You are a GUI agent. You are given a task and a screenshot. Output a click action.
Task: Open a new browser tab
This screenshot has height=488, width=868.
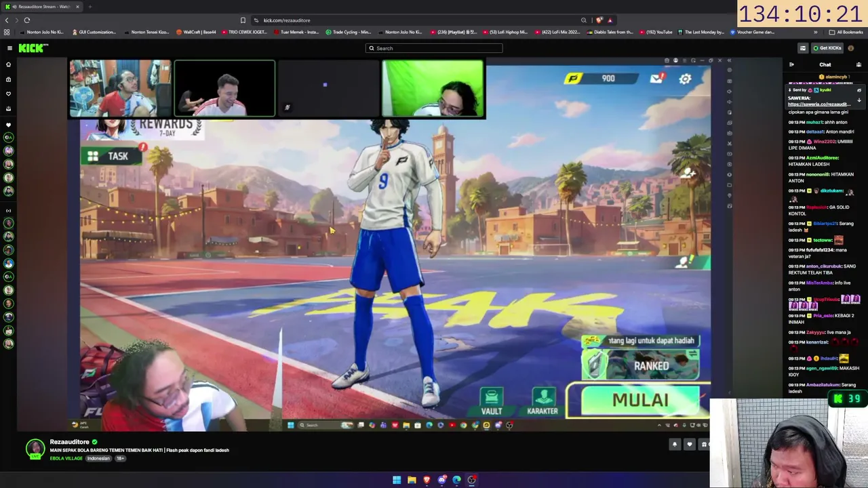tap(90, 7)
